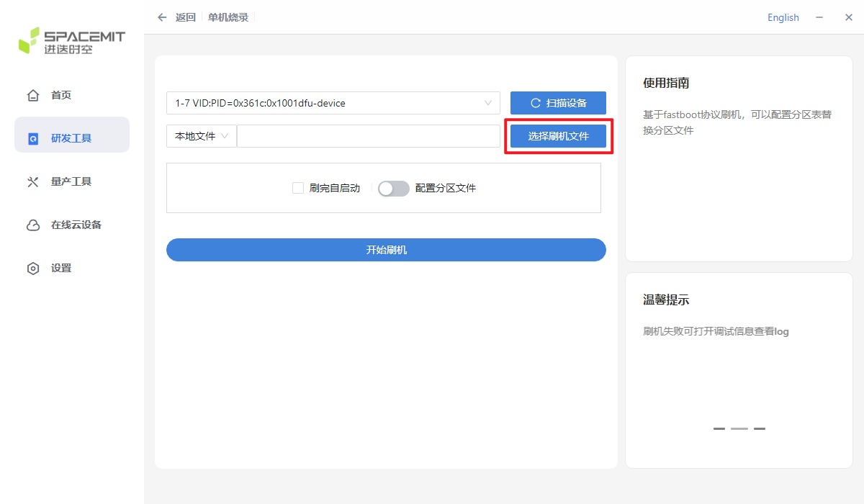Screen dimensions: 864x504
Task: Switch language to English
Action: tap(783, 17)
